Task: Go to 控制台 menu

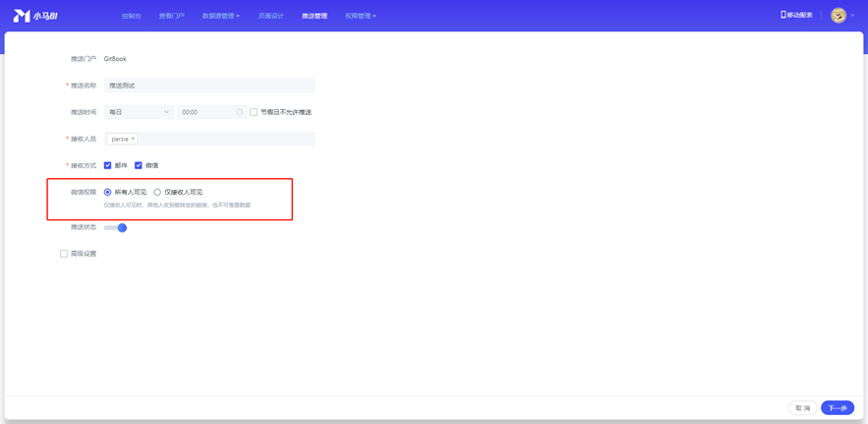Action: click(132, 16)
